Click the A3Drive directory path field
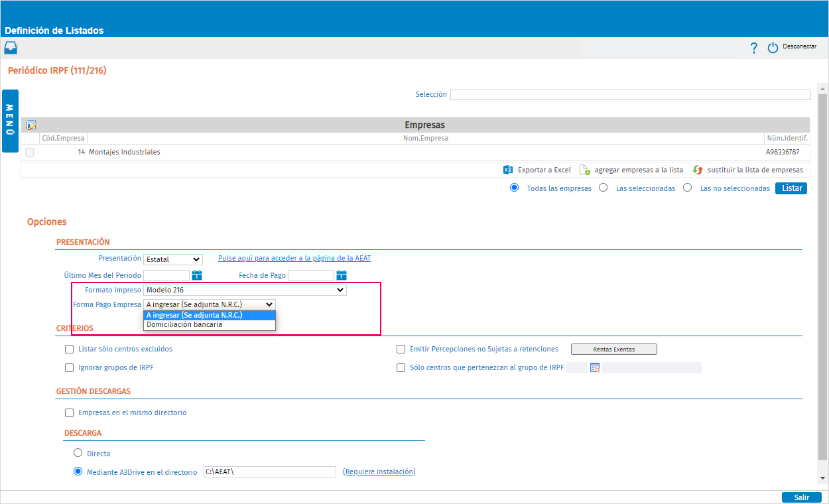 (x=270, y=472)
